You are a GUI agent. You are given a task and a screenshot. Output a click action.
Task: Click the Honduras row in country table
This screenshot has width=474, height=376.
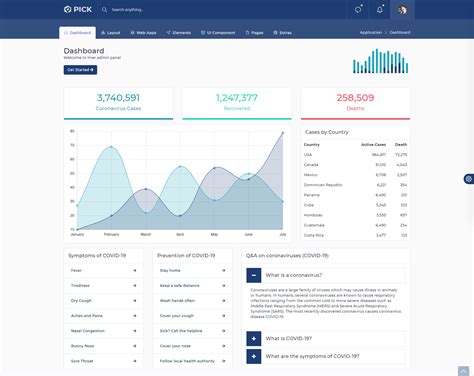[x=355, y=215]
